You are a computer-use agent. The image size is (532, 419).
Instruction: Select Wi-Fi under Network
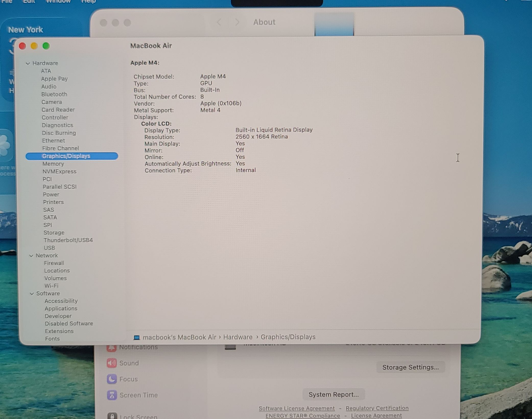point(51,286)
